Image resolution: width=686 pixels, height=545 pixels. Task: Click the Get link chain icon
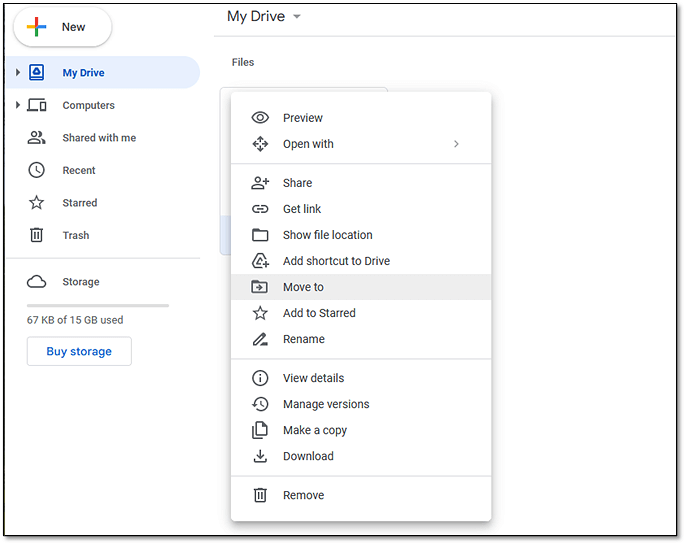(260, 209)
